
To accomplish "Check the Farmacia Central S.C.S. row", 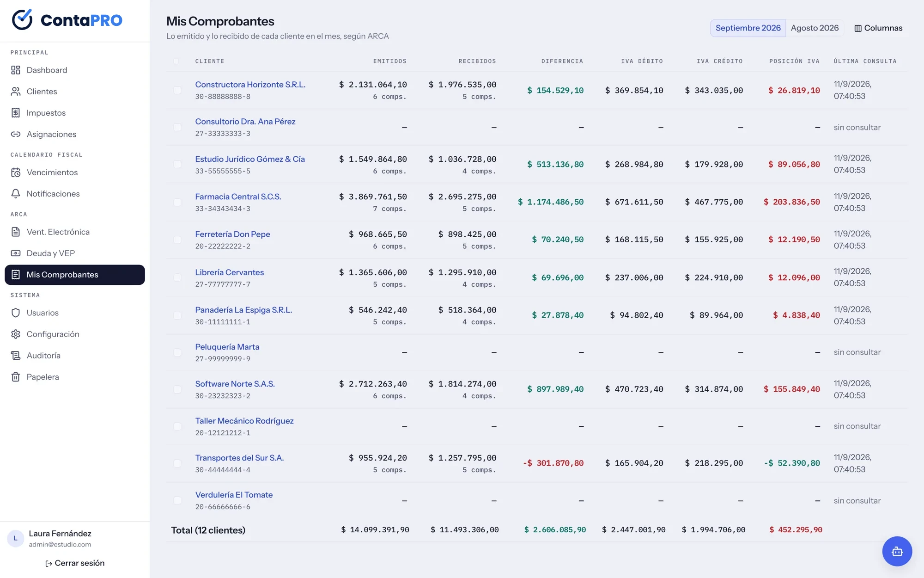I will [177, 202].
